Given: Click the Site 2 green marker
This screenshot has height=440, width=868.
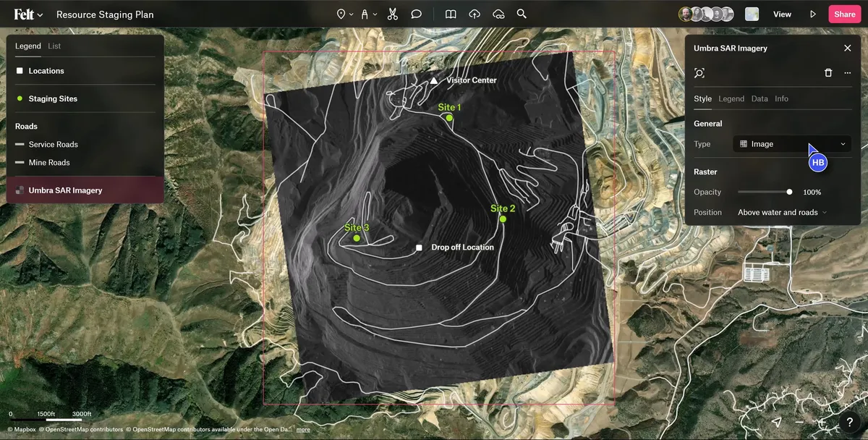Looking at the screenshot, I should point(503,219).
